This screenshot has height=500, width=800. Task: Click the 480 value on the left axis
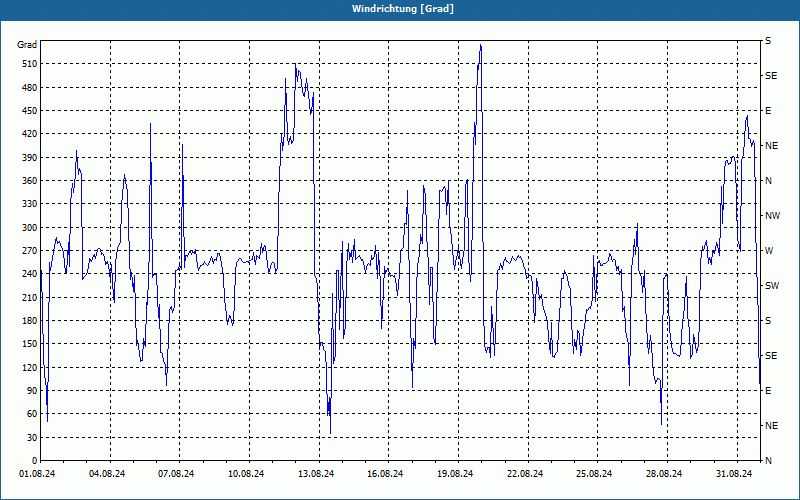(31, 87)
